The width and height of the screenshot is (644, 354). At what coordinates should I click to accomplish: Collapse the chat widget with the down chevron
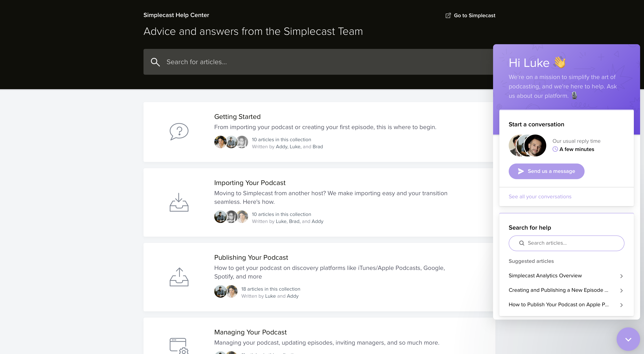628,339
